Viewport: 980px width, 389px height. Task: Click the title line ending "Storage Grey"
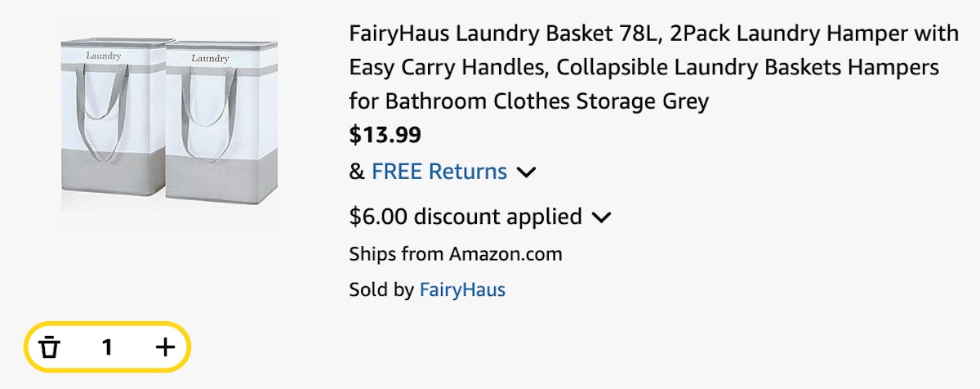point(529,101)
